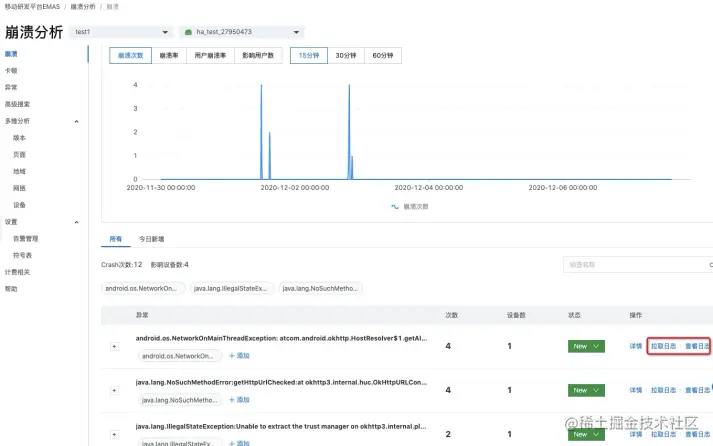Open 详情 for NoSuchMethodError row
Viewport: 713px width, 446px height.
tap(636, 390)
